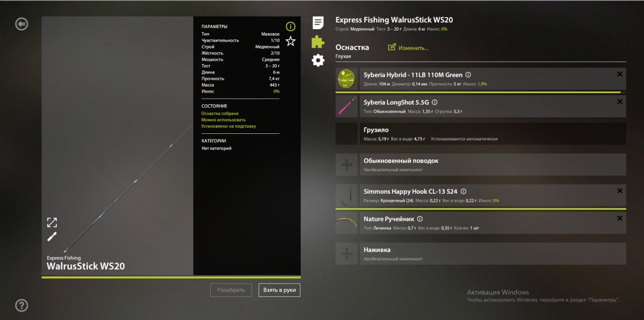Remove the Simmons Happy Hook with X

[x=619, y=191]
